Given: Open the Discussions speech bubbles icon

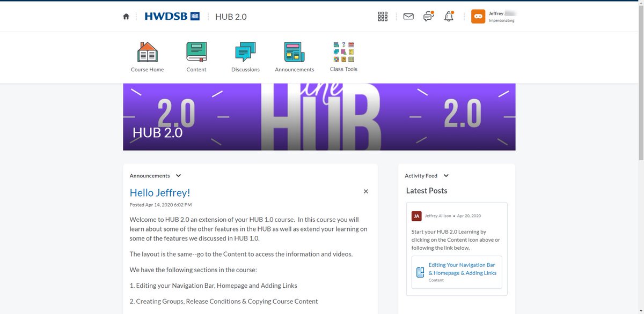Looking at the screenshot, I should pyautogui.click(x=245, y=52).
